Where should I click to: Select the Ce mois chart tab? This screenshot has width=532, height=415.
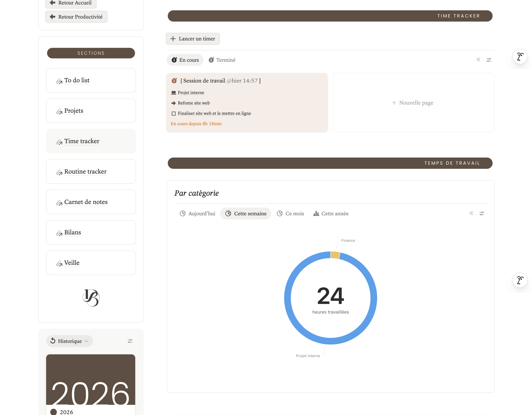point(290,214)
